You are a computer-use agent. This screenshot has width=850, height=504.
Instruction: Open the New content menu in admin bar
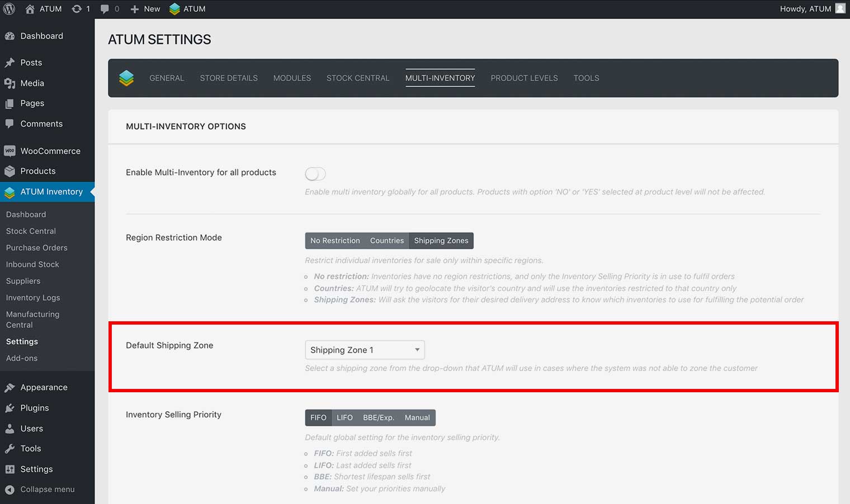click(145, 9)
